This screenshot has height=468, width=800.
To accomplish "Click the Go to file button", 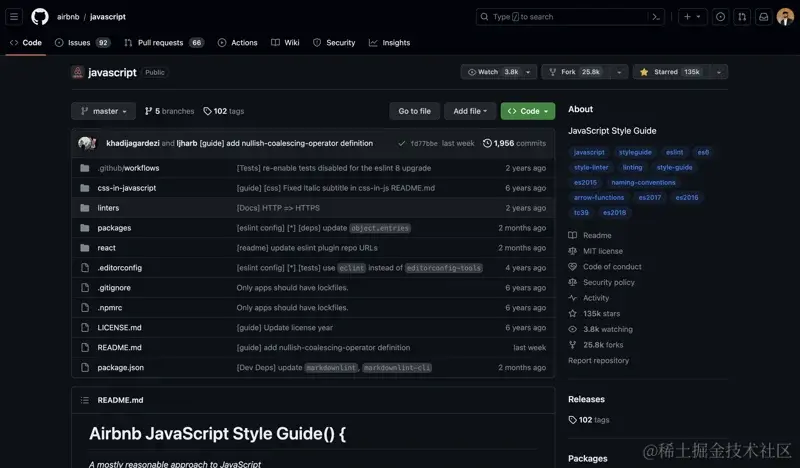I will pyautogui.click(x=414, y=111).
